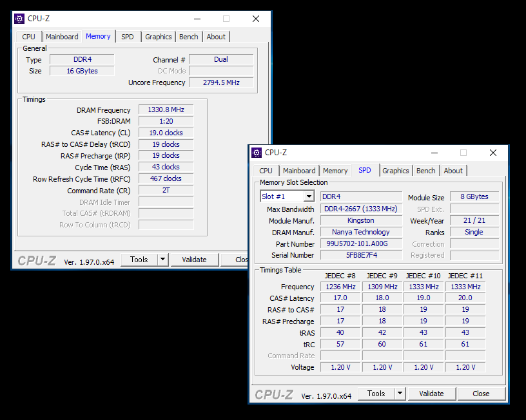526x420 pixels.
Task: Click JEDEC #8 frequency 1236 MHz
Action: 340,287
